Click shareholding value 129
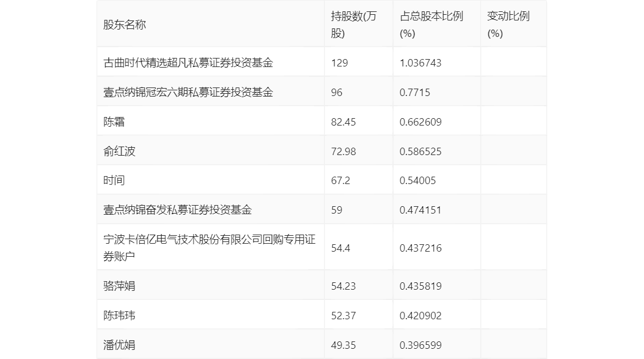This screenshot has width=644, height=359. point(339,63)
